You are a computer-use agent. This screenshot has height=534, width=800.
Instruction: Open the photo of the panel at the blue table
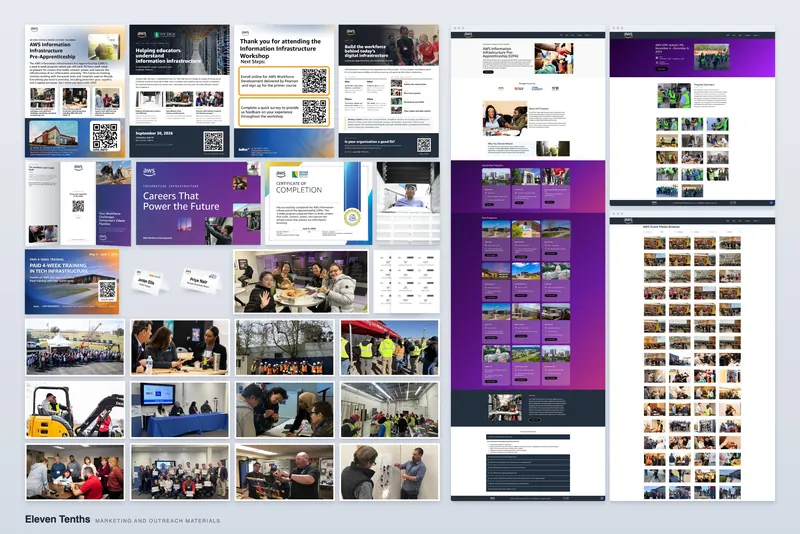[x=180, y=410]
